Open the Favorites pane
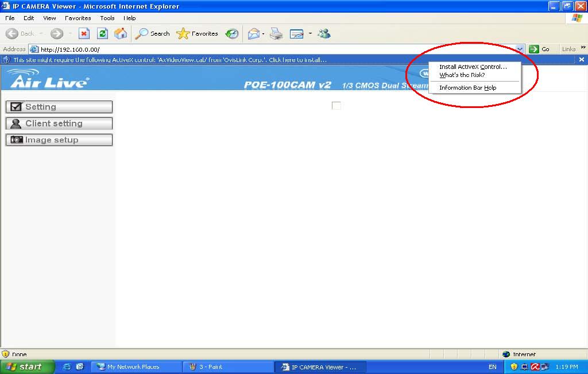 pyautogui.click(x=198, y=34)
